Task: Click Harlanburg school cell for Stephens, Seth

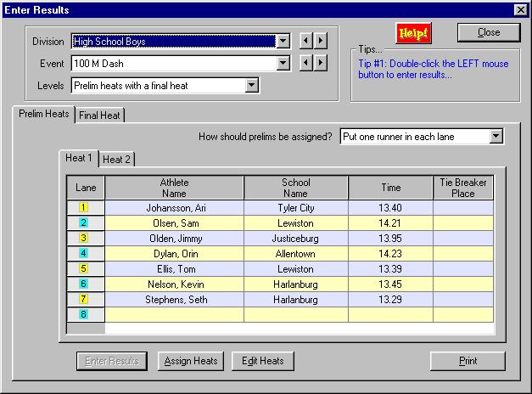Action: click(296, 299)
